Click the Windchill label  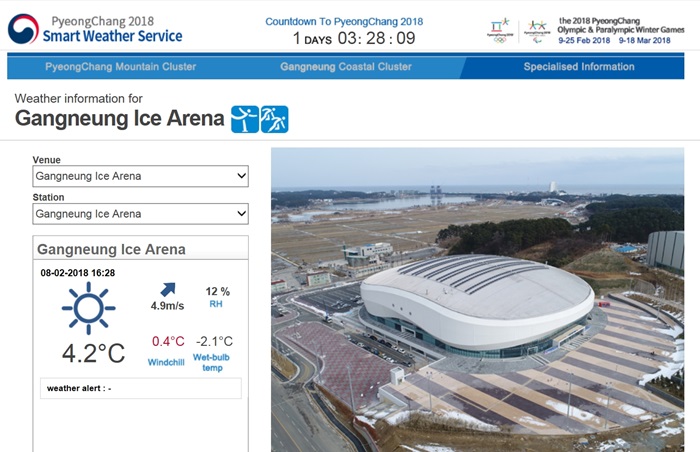click(166, 361)
